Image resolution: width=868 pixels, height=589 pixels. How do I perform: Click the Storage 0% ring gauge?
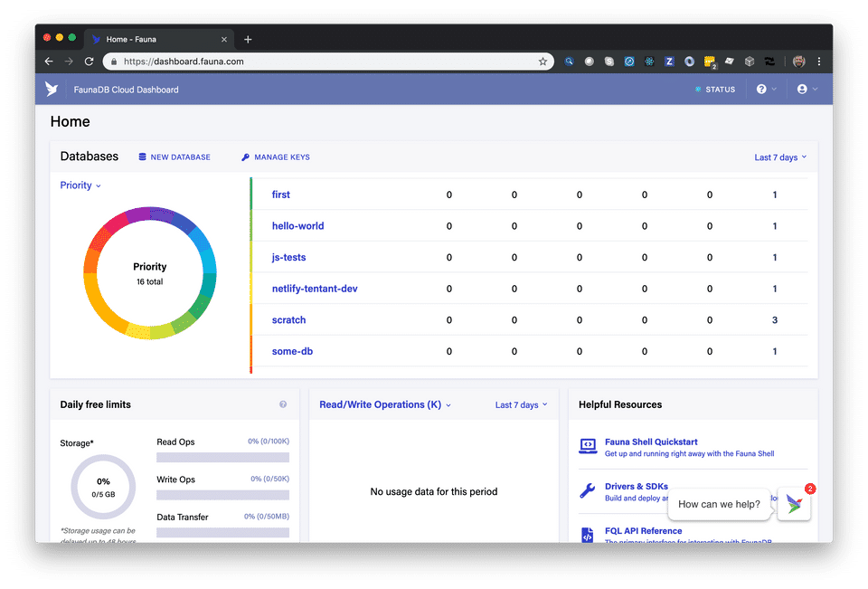click(x=103, y=487)
